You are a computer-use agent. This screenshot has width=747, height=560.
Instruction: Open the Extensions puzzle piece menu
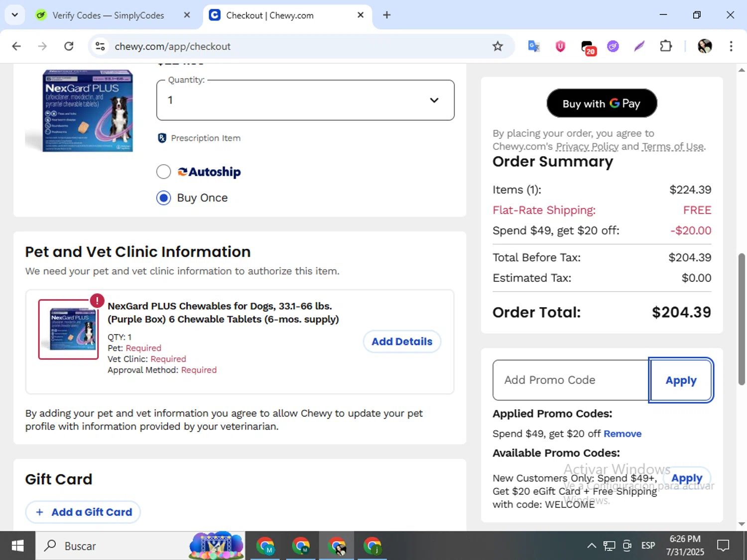tap(666, 46)
